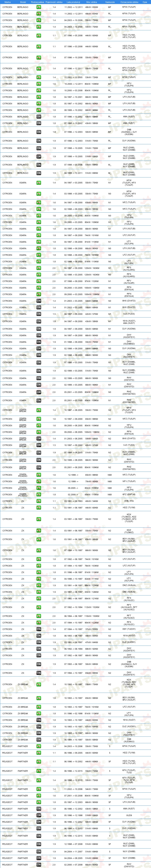
Task: Click the 'D6E (XU9JA)' engine code cell
Action: pyautogui.click(x=129, y=592)
